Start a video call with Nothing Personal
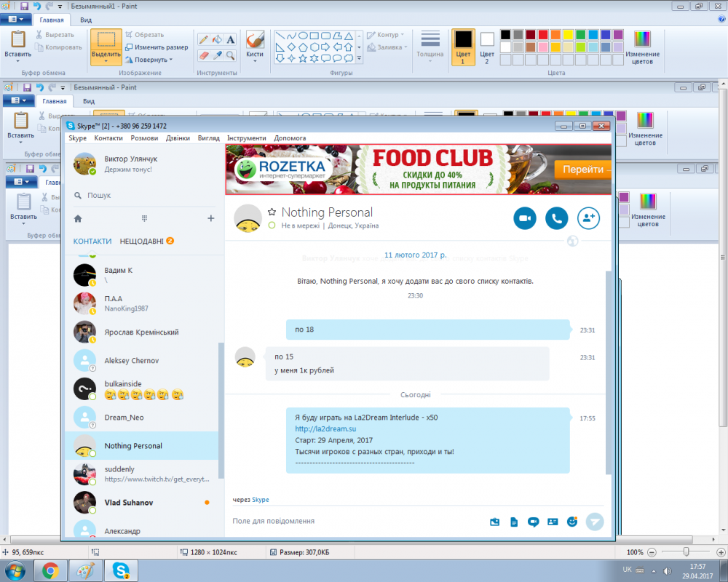This screenshot has width=728, height=582. pyautogui.click(x=524, y=218)
